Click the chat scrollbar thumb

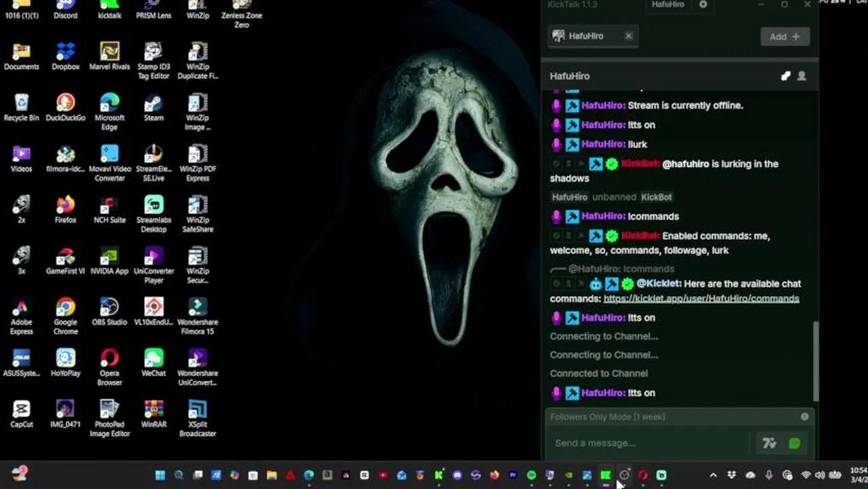click(x=816, y=361)
